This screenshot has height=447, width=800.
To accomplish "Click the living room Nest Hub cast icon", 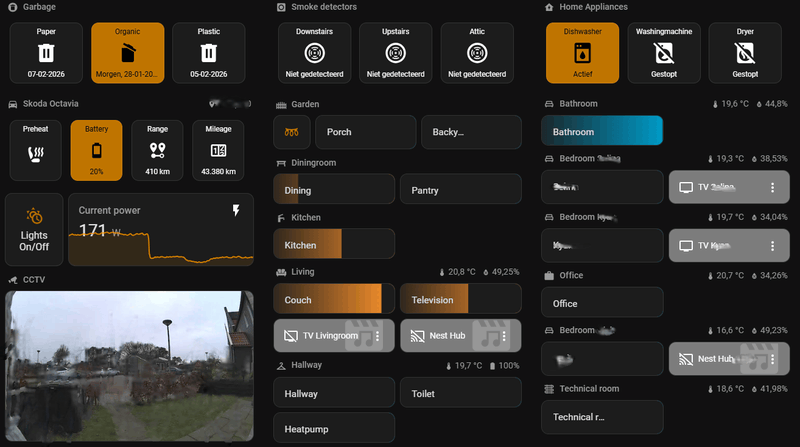I will tap(417, 336).
